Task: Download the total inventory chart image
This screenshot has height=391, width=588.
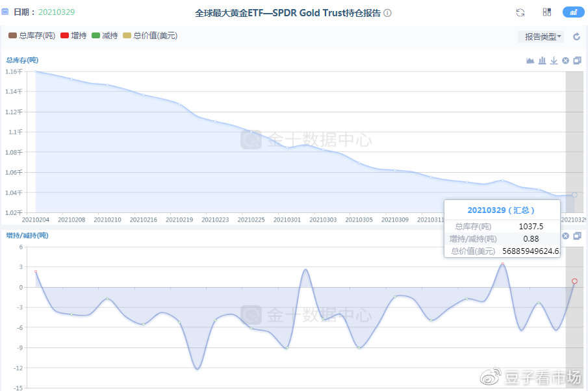Action: pos(554,60)
